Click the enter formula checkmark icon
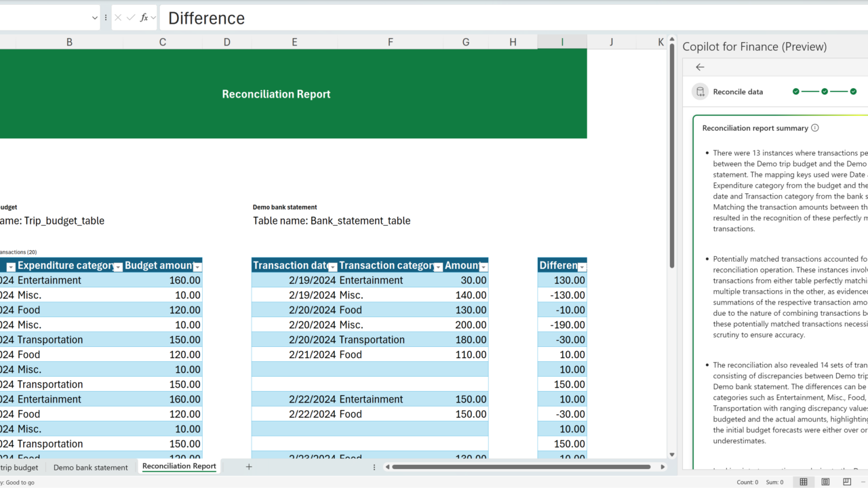 click(x=131, y=18)
